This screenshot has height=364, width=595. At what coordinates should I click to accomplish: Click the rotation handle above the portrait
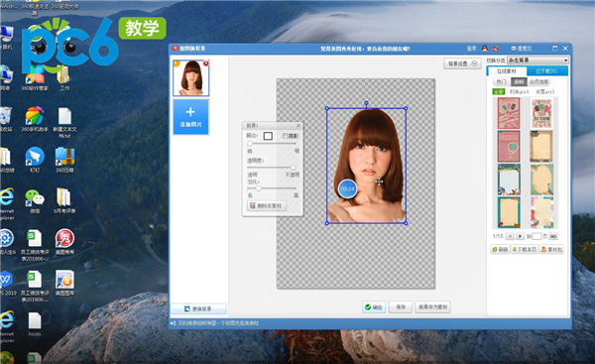pos(366,103)
